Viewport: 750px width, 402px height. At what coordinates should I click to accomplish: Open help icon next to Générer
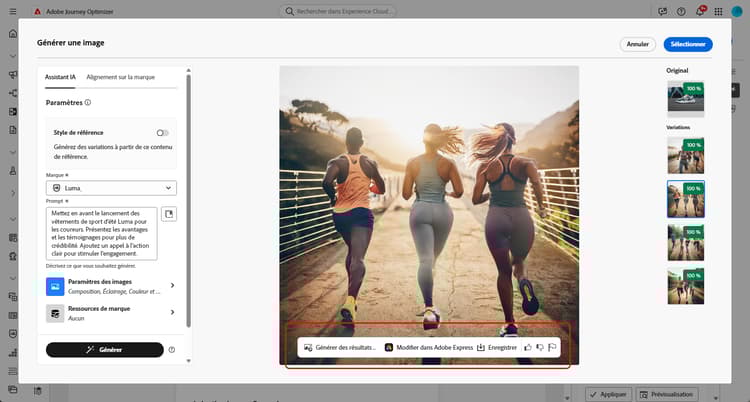pyautogui.click(x=172, y=350)
